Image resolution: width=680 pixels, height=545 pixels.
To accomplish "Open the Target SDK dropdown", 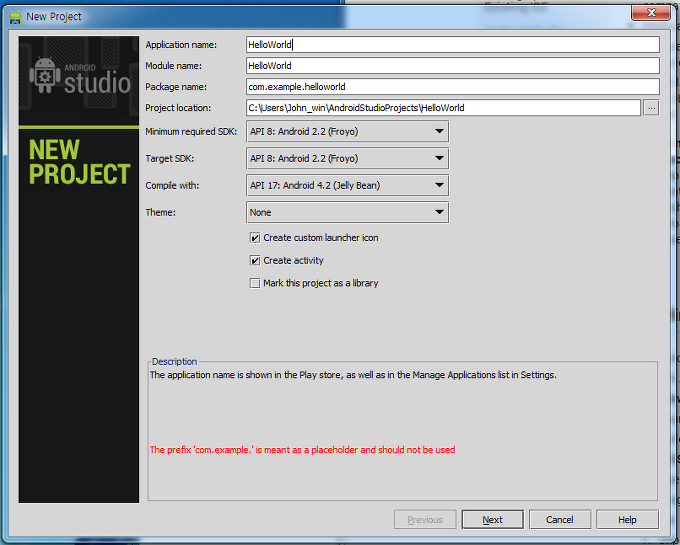I will point(348,158).
